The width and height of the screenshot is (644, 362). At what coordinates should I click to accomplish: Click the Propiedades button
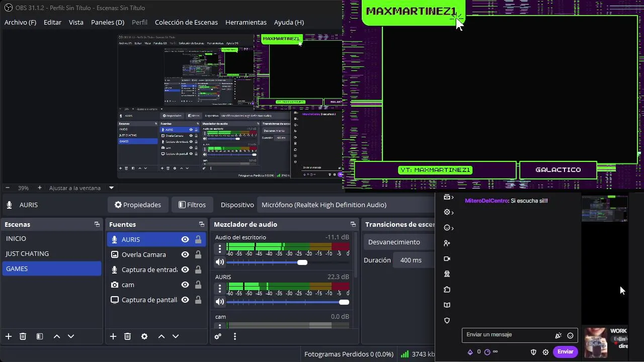click(138, 205)
